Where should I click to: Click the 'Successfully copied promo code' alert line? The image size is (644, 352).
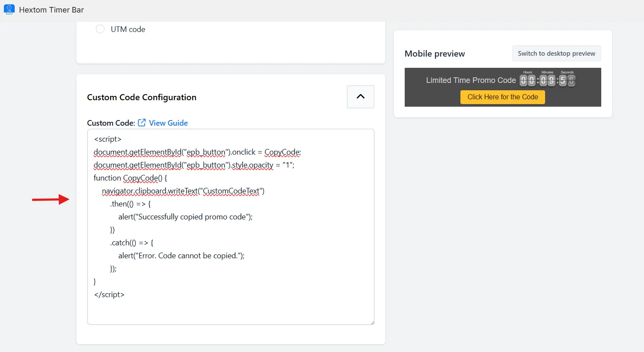coord(186,217)
